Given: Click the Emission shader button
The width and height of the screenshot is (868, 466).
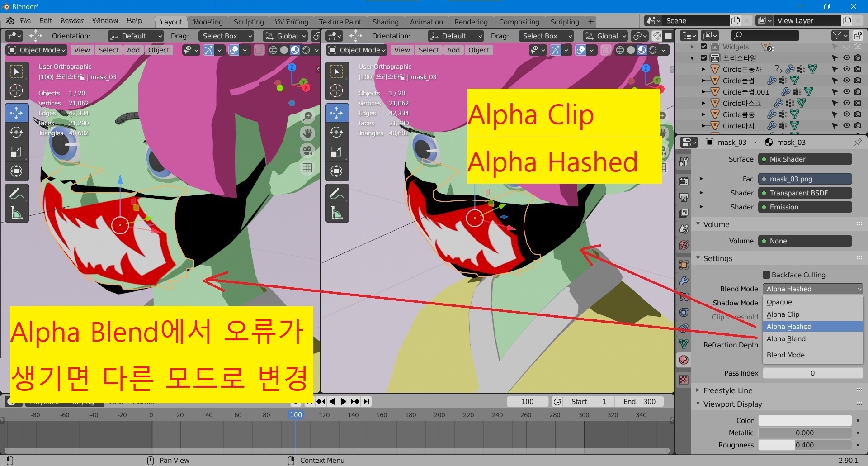Looking at the screenshot, I should (x=805, y=207).
